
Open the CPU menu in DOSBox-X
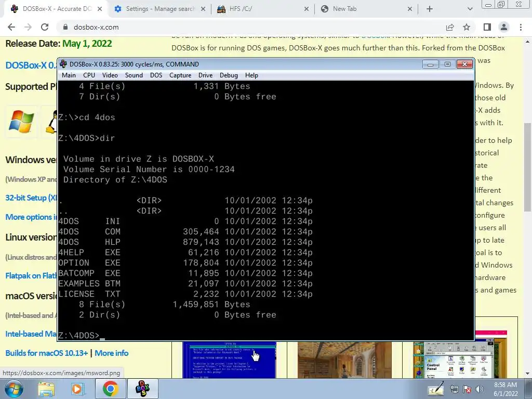[89, 75]
